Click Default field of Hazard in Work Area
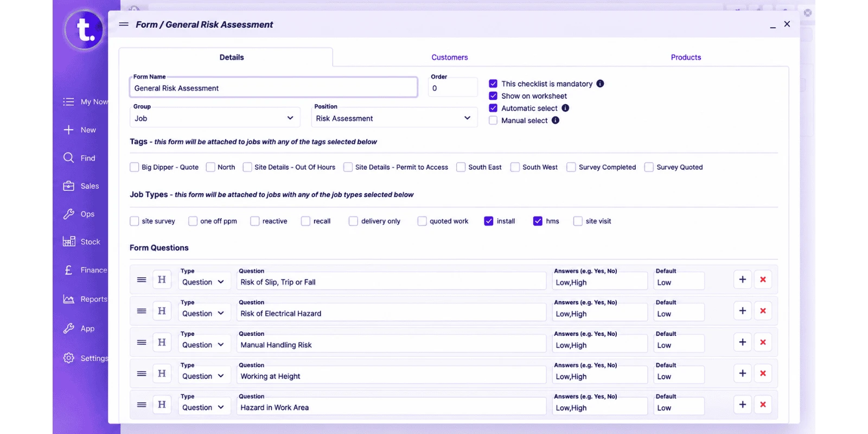Image resolution: width=868 pixels, height=434 pixels. pyautogui.click(x=679, y=407)
